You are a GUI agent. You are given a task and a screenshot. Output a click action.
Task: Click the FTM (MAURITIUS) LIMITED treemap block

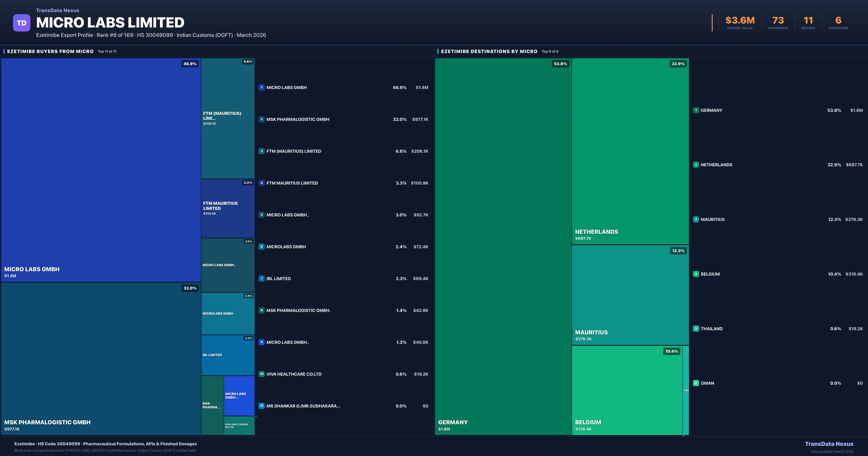(228, 118)
